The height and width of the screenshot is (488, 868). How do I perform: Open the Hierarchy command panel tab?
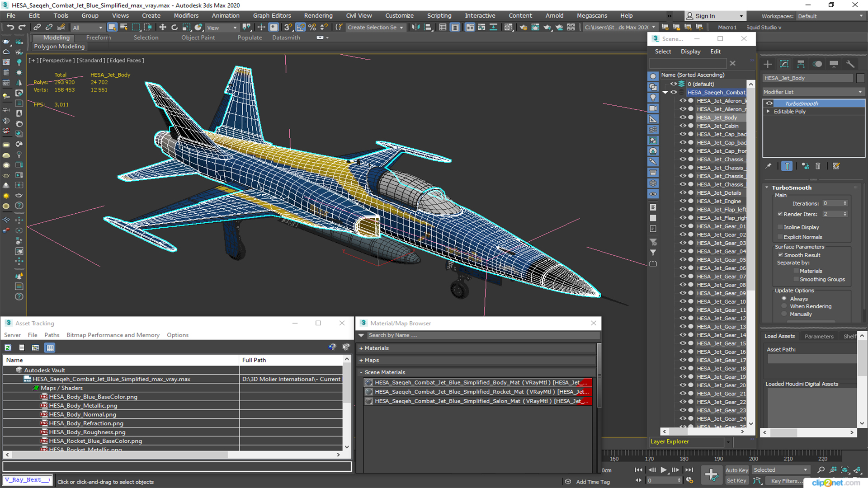(801, 64)
